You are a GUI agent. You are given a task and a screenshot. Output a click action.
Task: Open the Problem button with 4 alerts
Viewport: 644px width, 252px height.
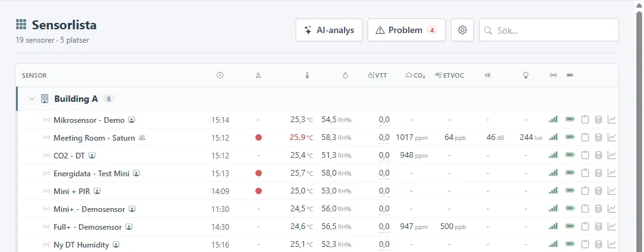(x=406, y=30)
